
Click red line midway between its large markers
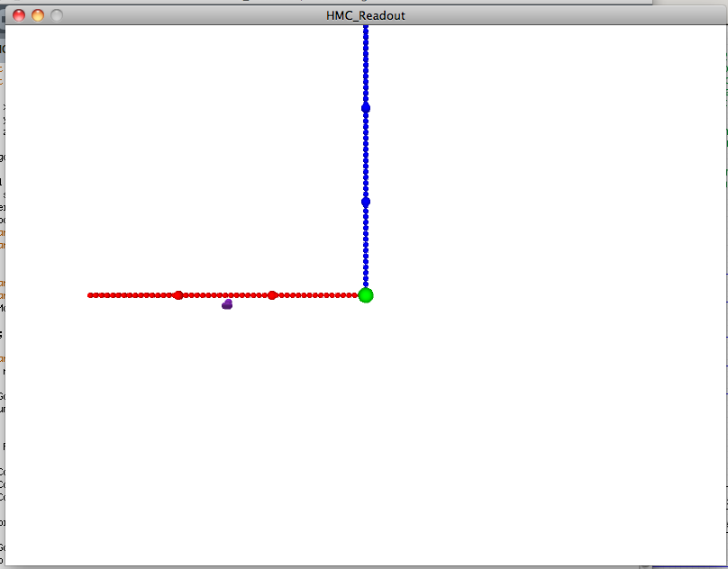point(225,295)
